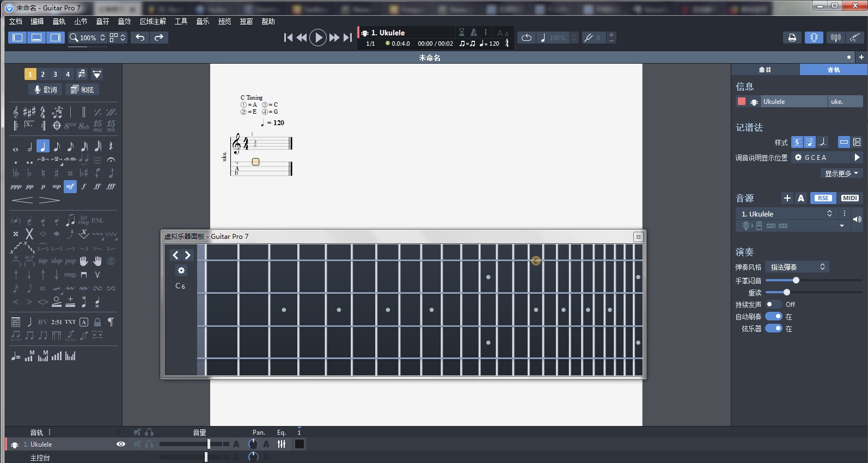Image resolution: width=868 pixels, height=463 pixels.
Task: Select the eighth note duration
Action: [57, 146]
